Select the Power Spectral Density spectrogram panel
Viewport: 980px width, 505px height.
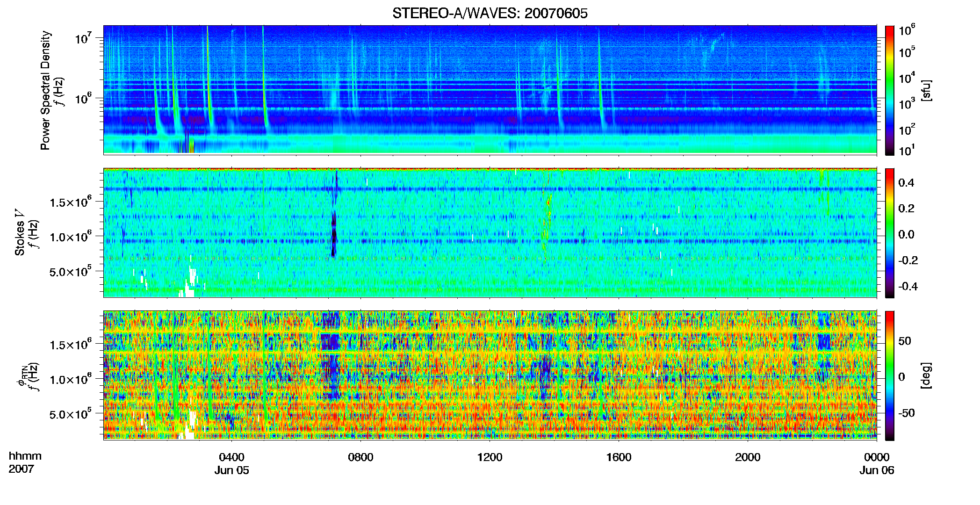pyautogui.click(x=490, y=90)
